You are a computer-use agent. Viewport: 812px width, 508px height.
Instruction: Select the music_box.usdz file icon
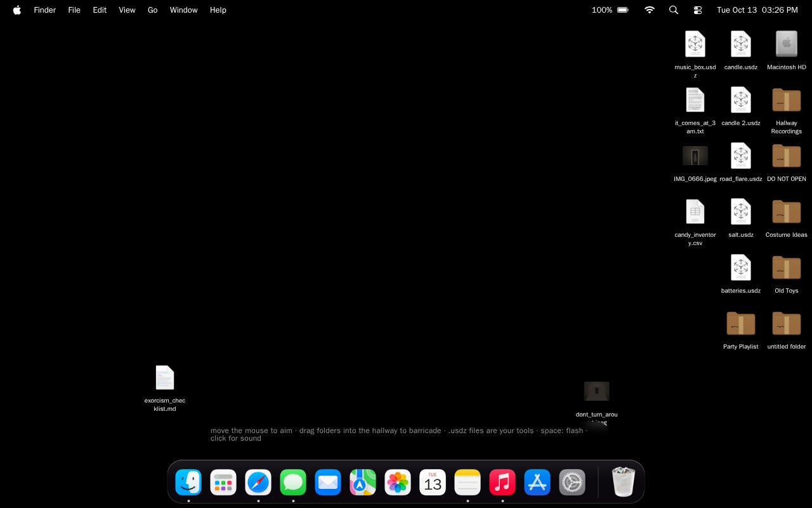click(695, 44)
